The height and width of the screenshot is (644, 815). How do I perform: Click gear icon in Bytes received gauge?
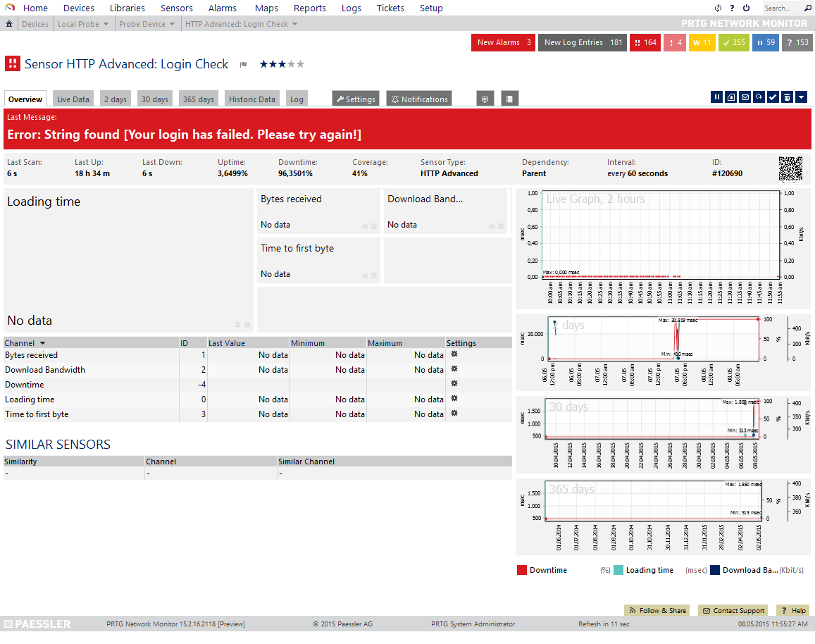(374, 226)
